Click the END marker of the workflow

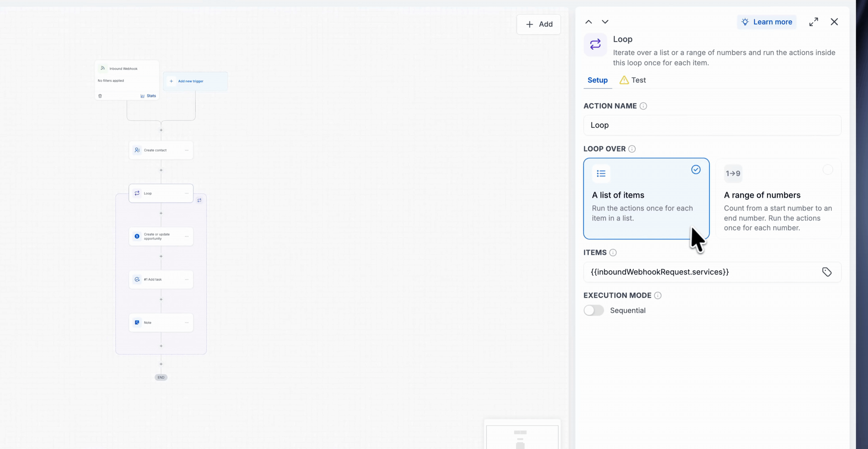tap(161, 377)
